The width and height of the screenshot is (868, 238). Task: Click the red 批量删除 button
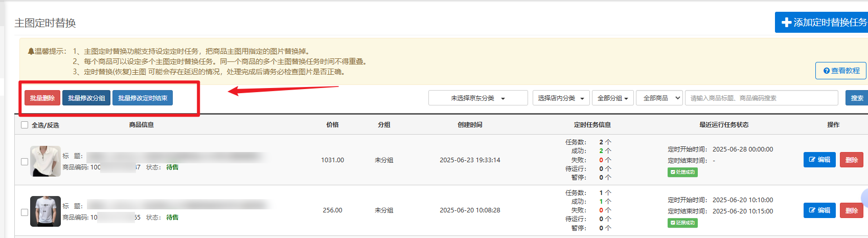point(42,98)
